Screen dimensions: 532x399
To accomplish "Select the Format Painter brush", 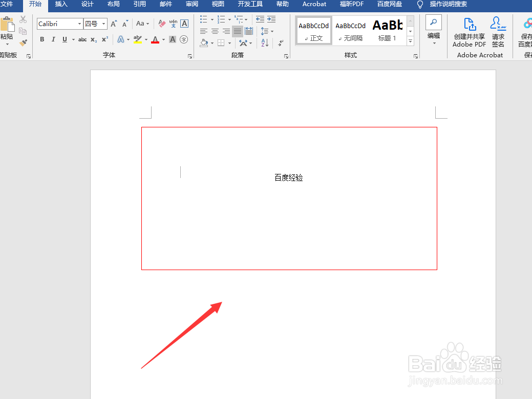I will [x=23, y=43].
